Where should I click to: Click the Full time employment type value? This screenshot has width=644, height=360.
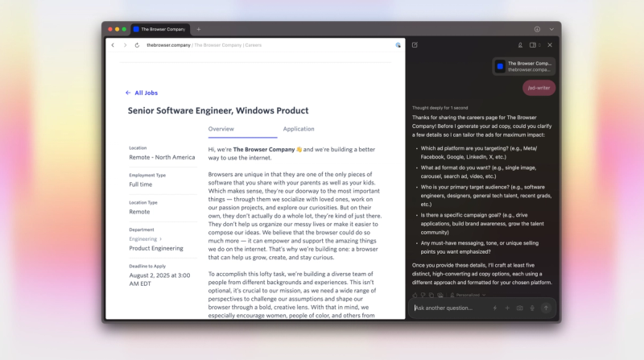click(x=140, y=184)
